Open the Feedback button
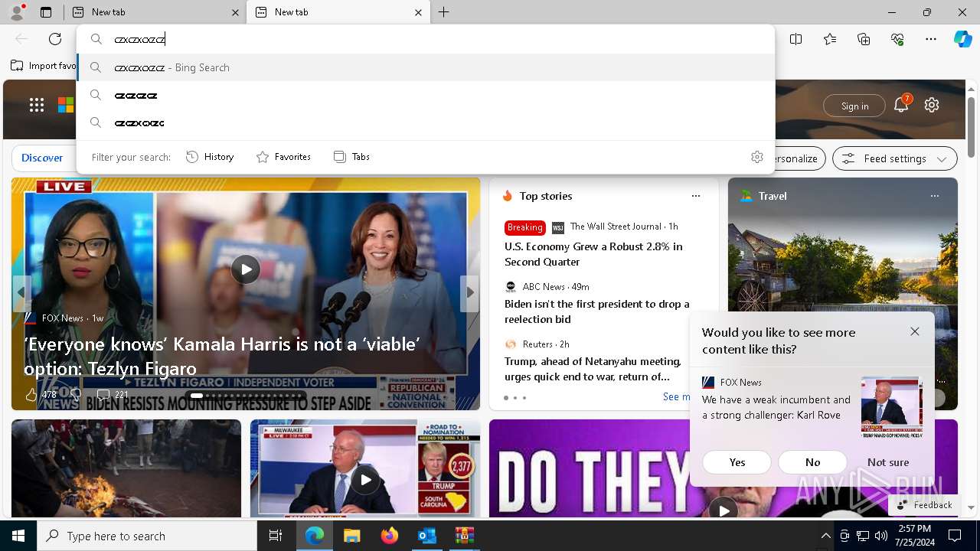The width and height of the screenshot is (980, 551). tap(924, 505)
